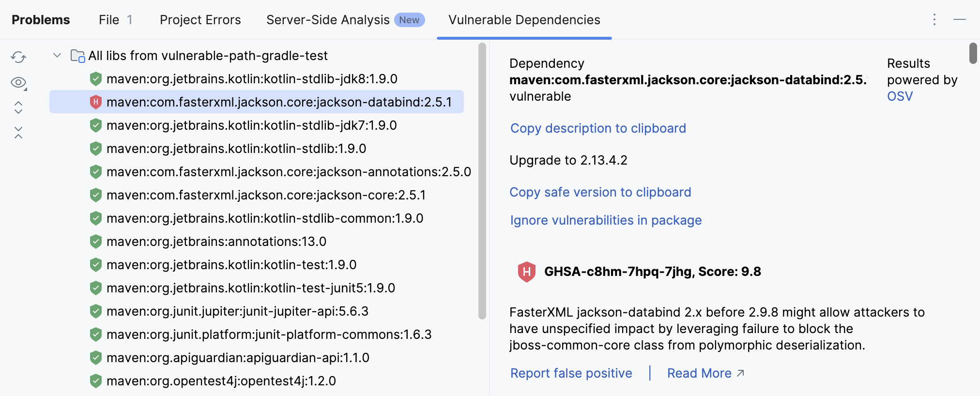Click the green shield beside kotlin-test-junit5
The width and height of the screenshot is (980, 396).
click(x=96, y=288)
